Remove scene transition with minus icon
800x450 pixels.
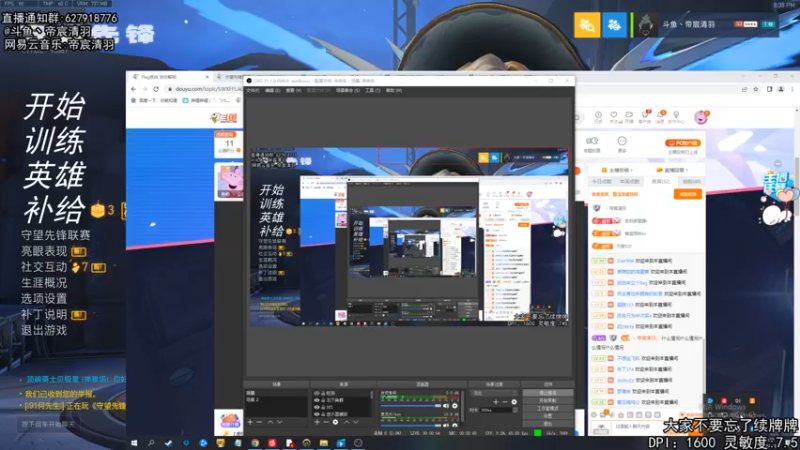505,402
